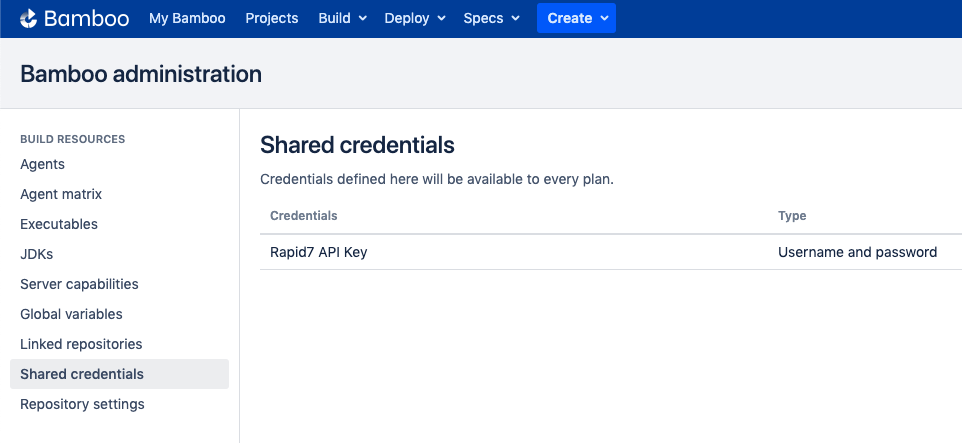Click the Bamboo logo icon
The width and height of the screenshot is (962, 443).
29,18
